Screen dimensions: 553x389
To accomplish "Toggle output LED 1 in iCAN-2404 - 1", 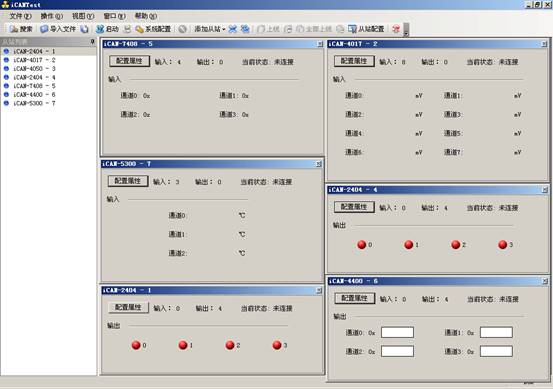I will [x=183, y=345].
